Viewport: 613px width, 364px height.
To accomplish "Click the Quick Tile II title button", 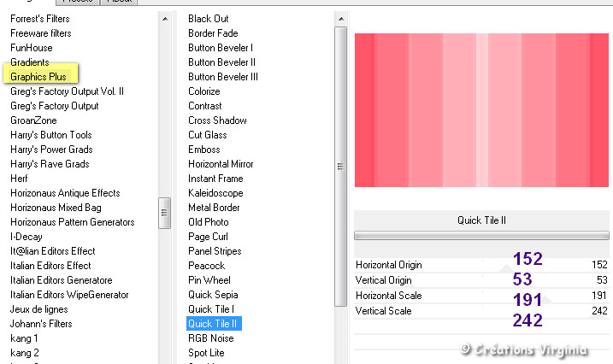I will click(x=481, y=220).
